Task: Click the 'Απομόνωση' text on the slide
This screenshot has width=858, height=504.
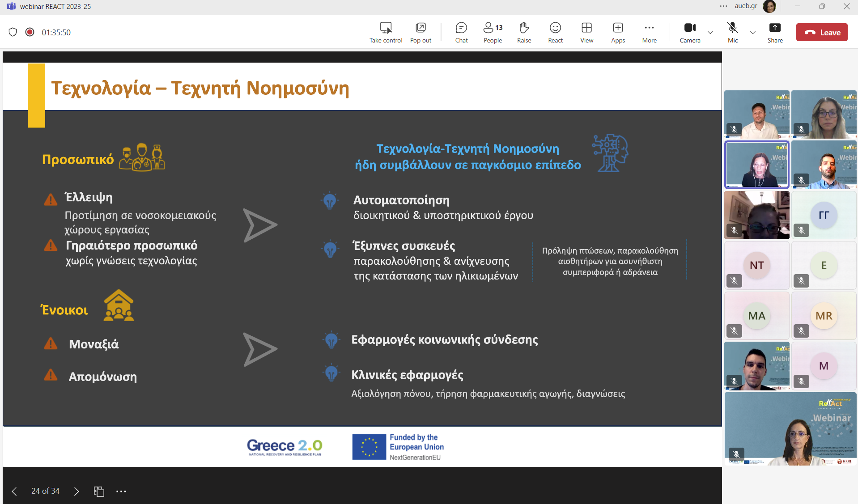Action: [102, 377]
